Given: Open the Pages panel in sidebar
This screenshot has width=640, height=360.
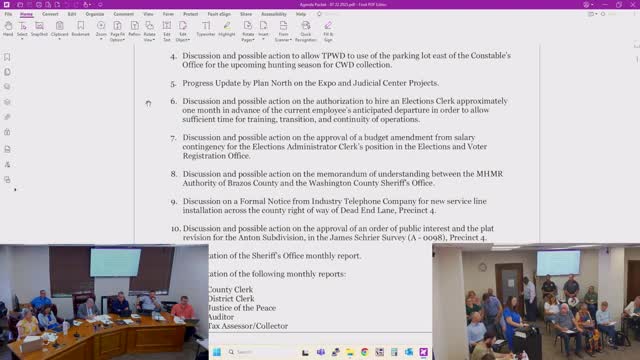Looking at the screenshot, I should coord(7,72).
